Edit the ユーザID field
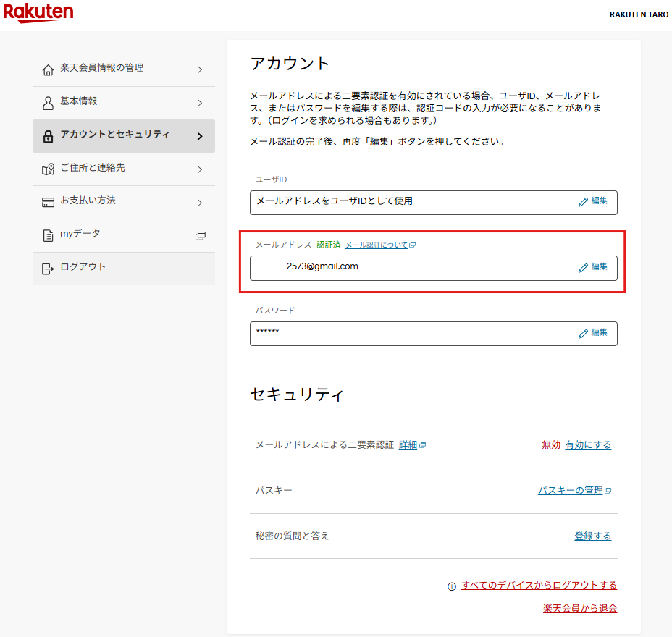This screenshot has height=637, width=672. coord(593,202)
